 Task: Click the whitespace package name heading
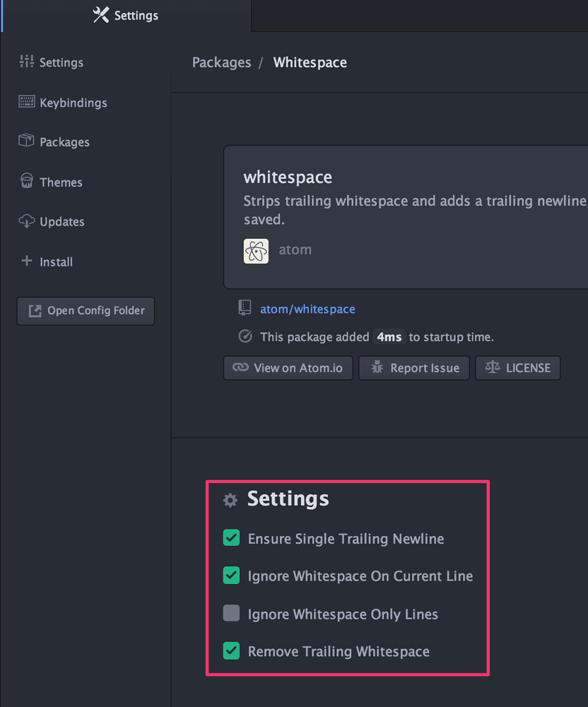[x=288, y=177]
